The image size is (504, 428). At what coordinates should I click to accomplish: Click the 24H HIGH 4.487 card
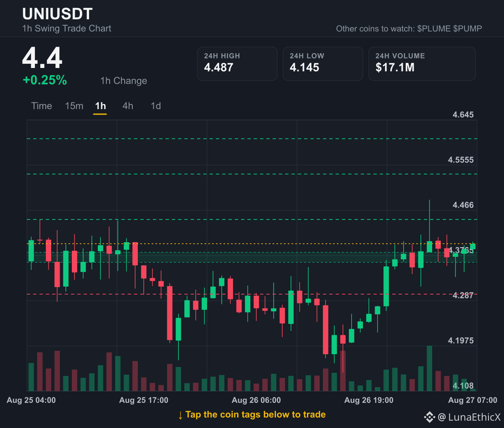237,64
